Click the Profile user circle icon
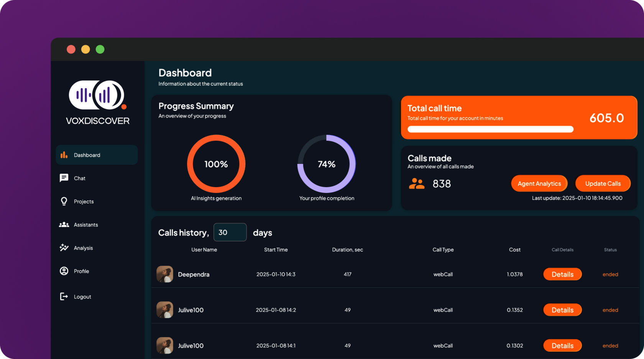 point(64,271)
